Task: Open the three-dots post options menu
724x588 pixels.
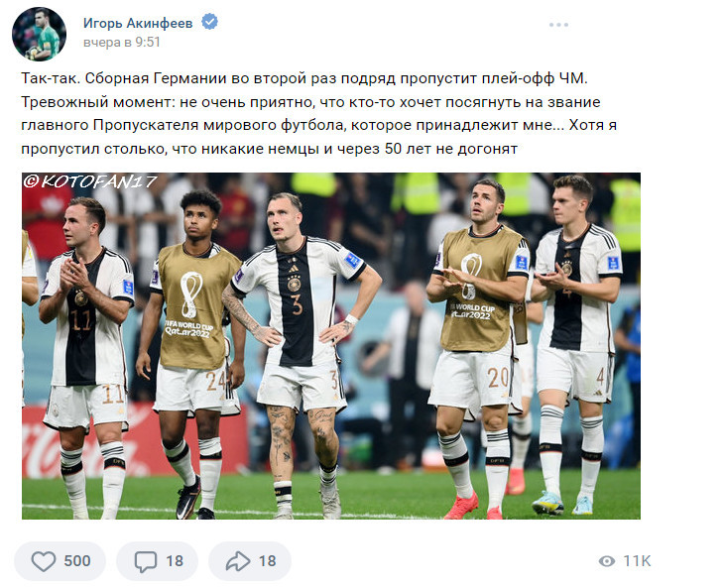Action: tap(558, 25)
